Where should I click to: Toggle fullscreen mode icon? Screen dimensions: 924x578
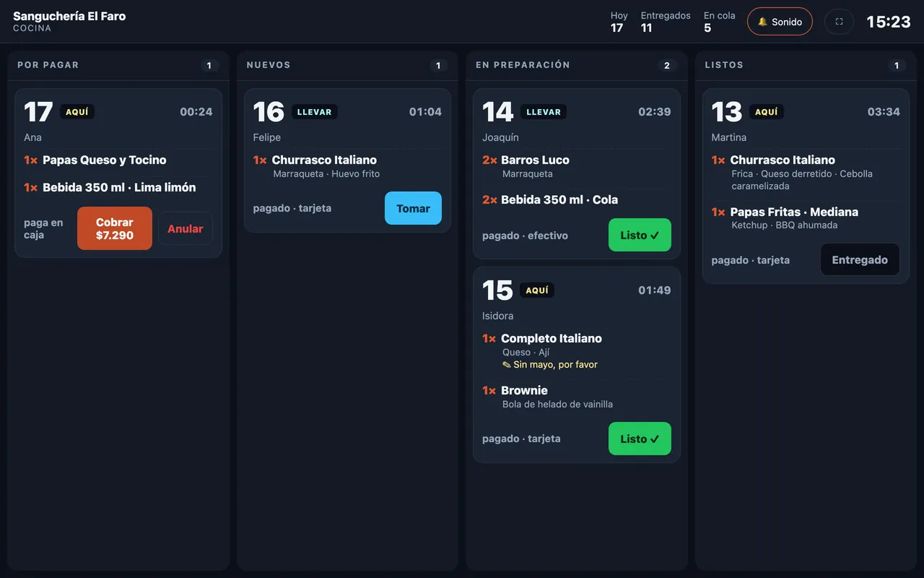pyautogui.click(x=839, y=22)
